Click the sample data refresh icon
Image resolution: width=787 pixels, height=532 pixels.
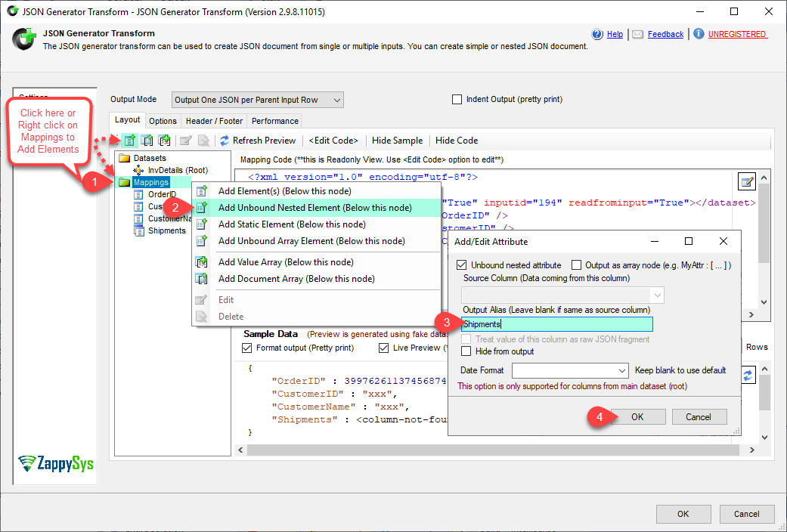click(748, 375)
